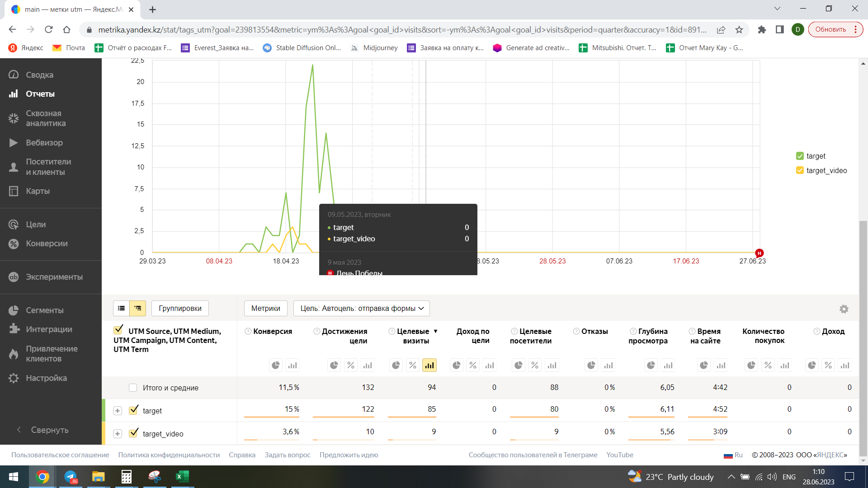This screenshot has height=488, width=868.
Task: Show pie chart for Достижения цели
Action: [x=334, y=365]
